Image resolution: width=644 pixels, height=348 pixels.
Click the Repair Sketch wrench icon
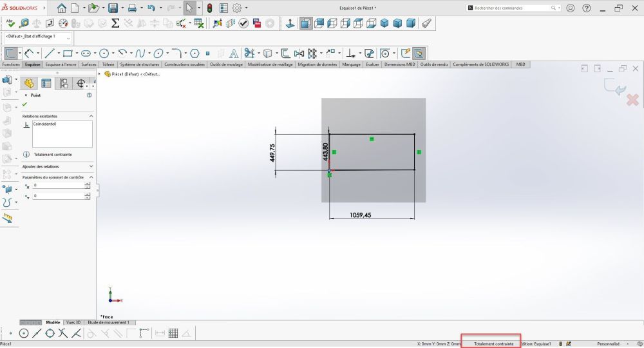(369, 53)
